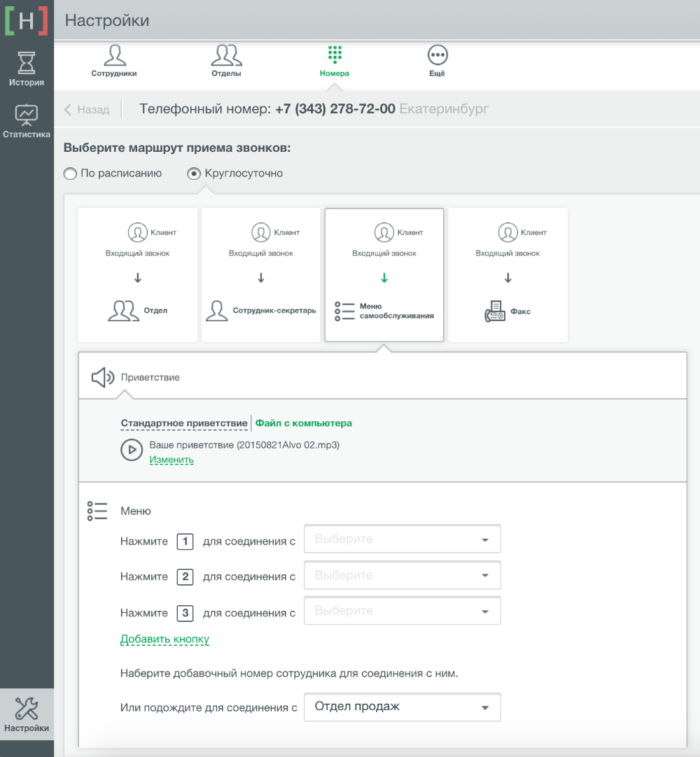Switch to the Отделы tab
Image resolution: width=700 pixels, height=757 pixels.
(226, 61)
